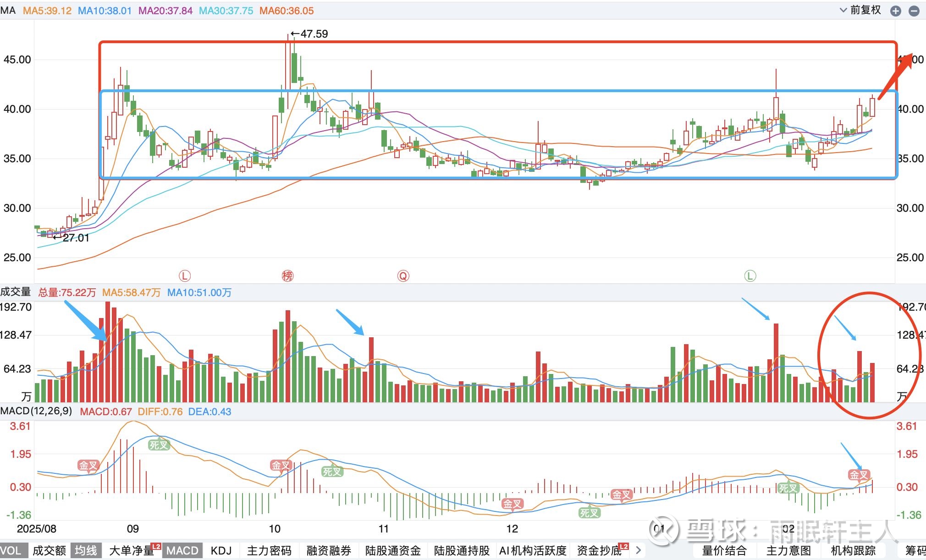Screen dimensions: 926x560
Task: Select the KDJ indicator tab
Action: [221, 550]
